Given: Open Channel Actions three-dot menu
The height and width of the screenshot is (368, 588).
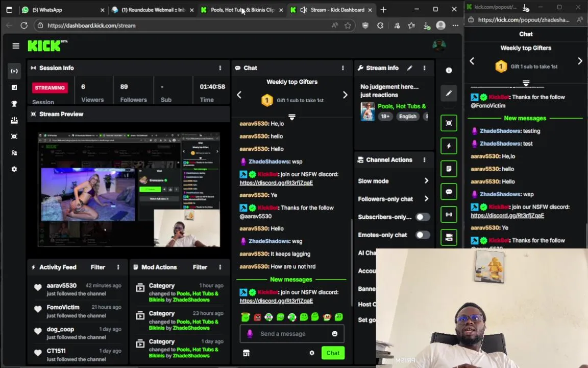Looking at the screenshot, I should click(x=425, y=160).
